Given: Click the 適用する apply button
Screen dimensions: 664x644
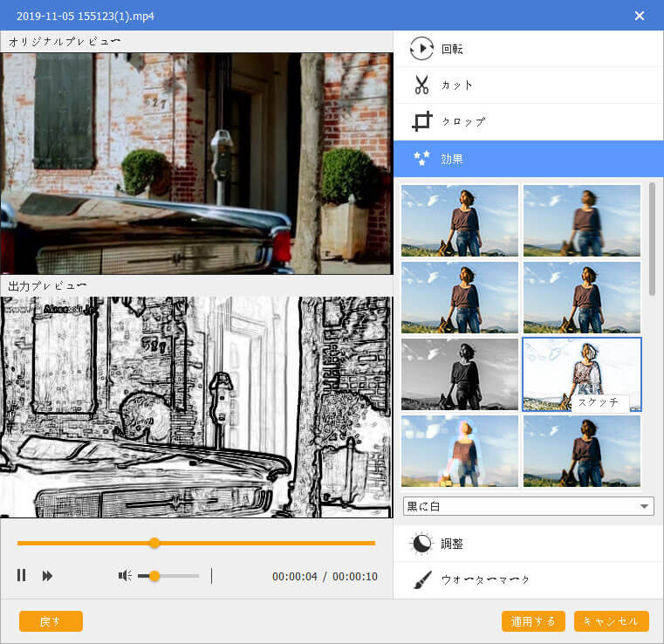Looking at the screenshot, I should 533,621.
